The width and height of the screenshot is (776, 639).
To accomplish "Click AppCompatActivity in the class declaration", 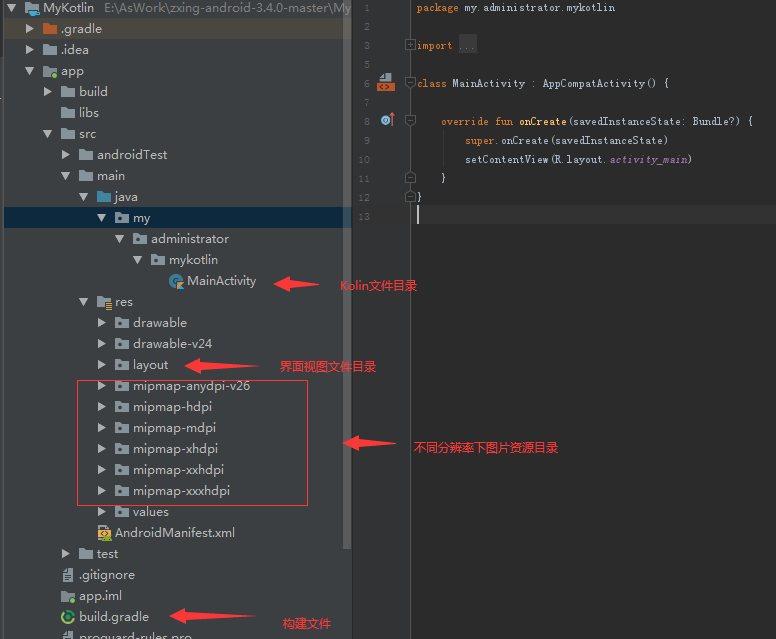I will point(593,83).
